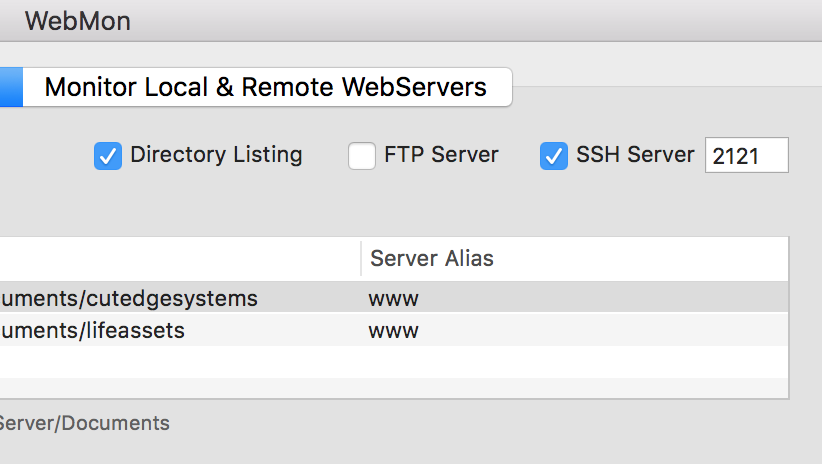Click the Directory Listing label text
Image resolution: width=822 pixels, height=464 pixels.
point(216,155)
